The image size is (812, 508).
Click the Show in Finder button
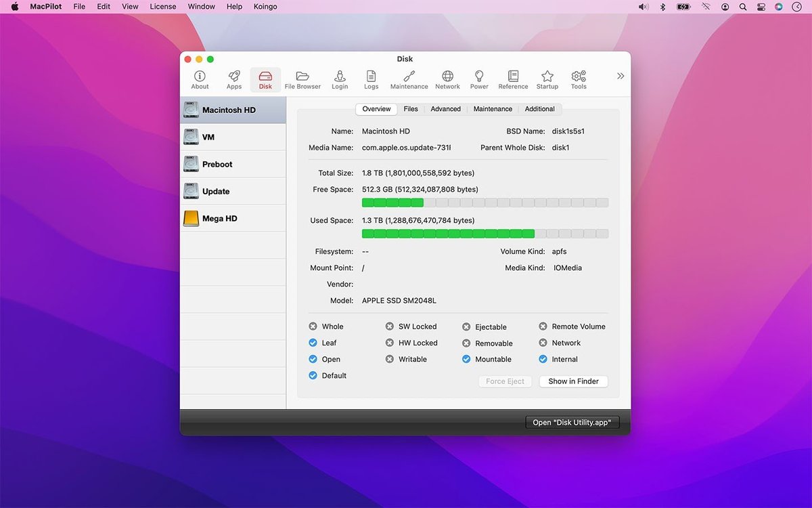573,381
